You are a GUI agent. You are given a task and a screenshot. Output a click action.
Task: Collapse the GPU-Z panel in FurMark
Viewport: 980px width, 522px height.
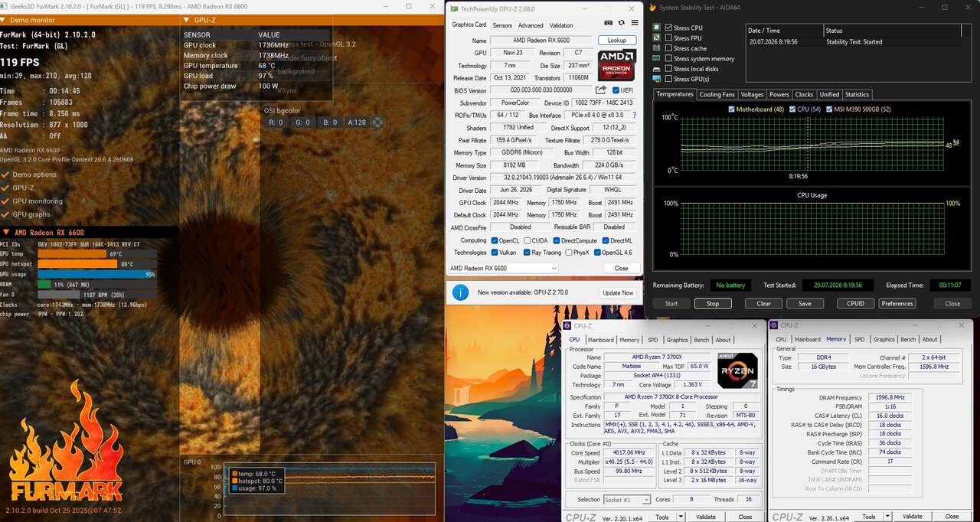[x=188, y=20]
